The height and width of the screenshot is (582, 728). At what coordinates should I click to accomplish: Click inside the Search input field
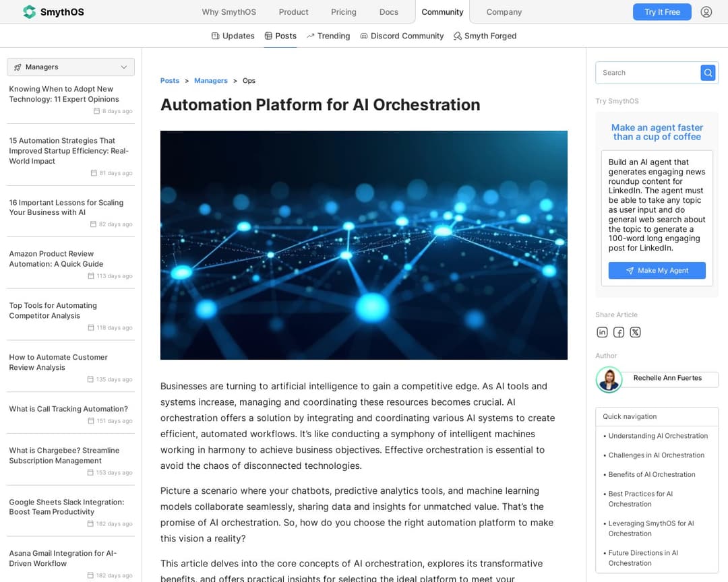647,73
